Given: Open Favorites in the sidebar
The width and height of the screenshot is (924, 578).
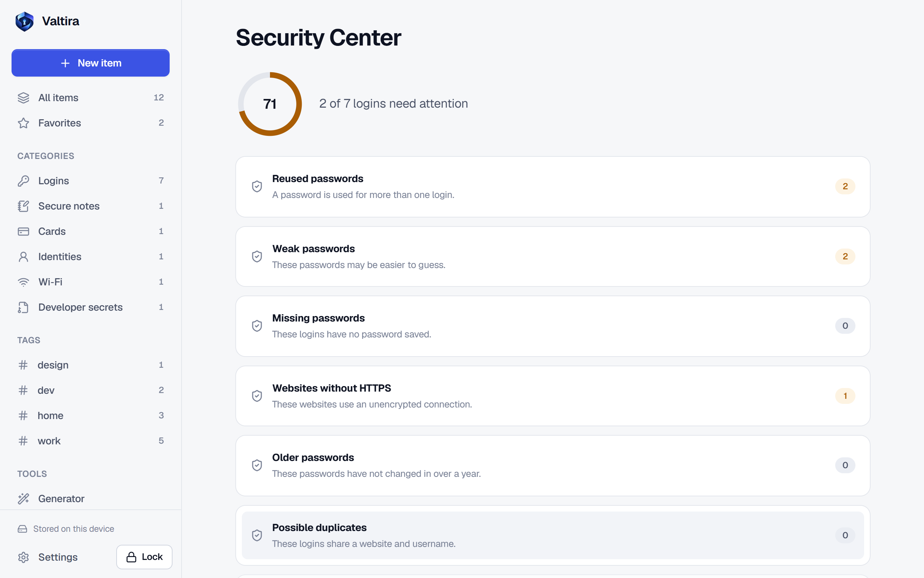Looking at the screenshot, I should click(91, 123).
